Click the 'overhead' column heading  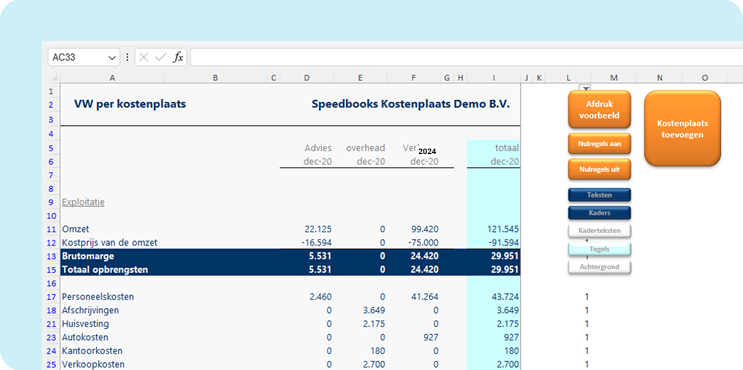coord(365,148)
